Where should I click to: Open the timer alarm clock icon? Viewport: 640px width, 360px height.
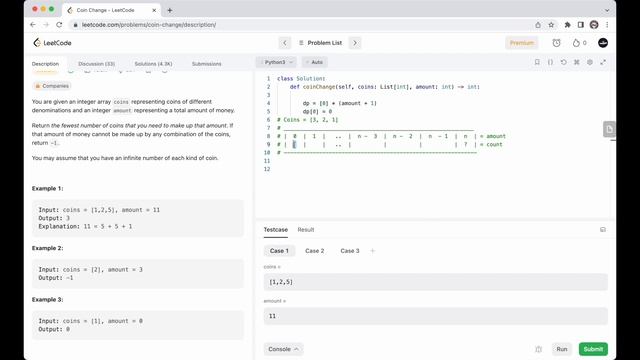[556, 43]
